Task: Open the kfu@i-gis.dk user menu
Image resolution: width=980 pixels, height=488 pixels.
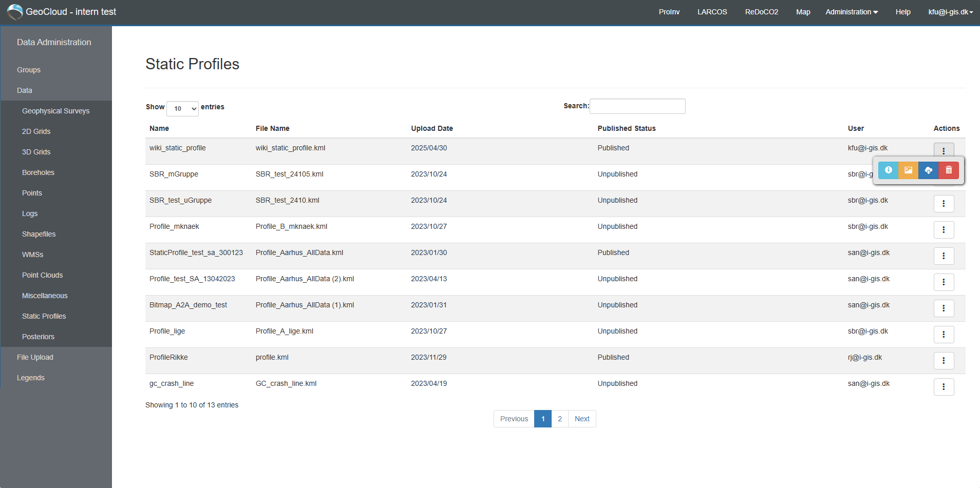Action: 951,12
